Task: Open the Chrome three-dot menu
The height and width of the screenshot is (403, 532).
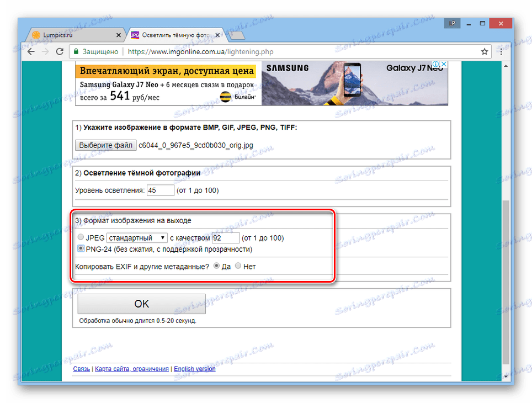Action: (x=501, y=51)
